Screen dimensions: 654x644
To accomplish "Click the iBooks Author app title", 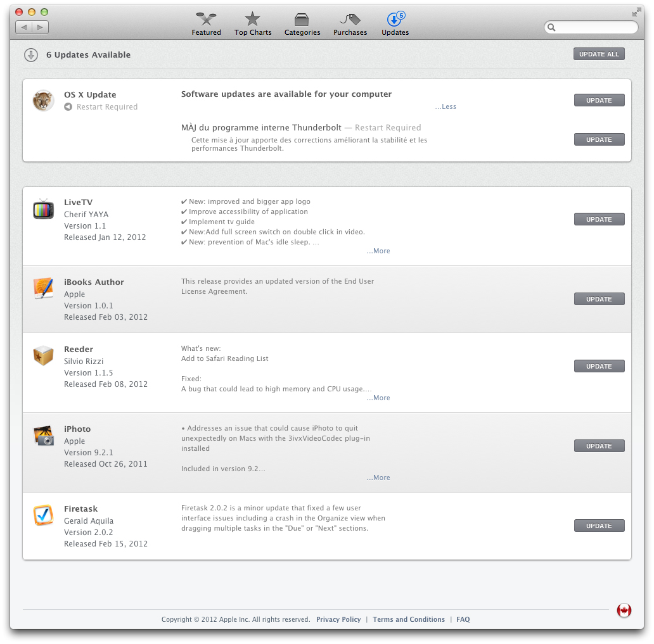I will pos(94,282).
